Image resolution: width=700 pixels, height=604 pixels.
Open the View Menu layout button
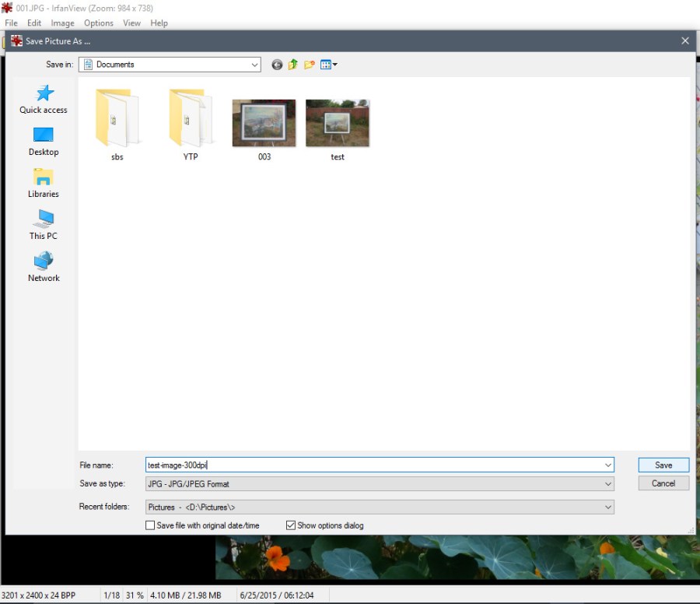coord(328,65)
